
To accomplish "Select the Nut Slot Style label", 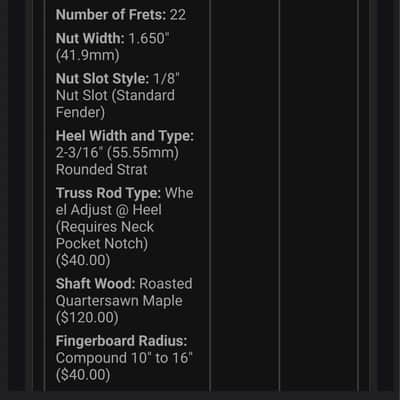I will pyautogui.click(x=102, y=79).
